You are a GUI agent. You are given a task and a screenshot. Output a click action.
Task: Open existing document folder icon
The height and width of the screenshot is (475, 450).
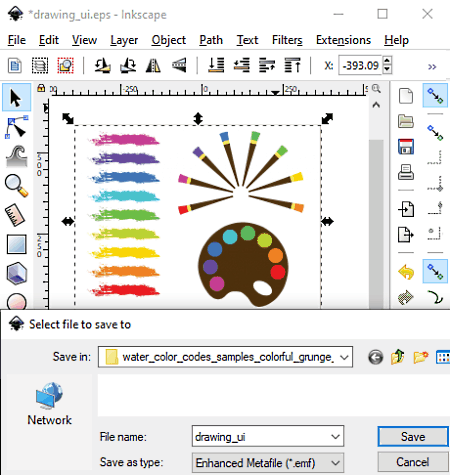(406, 121)
